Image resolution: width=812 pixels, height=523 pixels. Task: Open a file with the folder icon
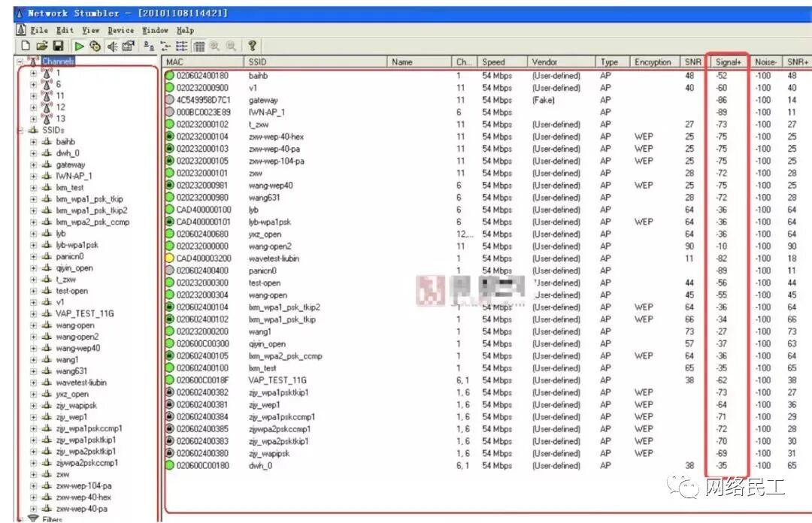coord(41,46)
